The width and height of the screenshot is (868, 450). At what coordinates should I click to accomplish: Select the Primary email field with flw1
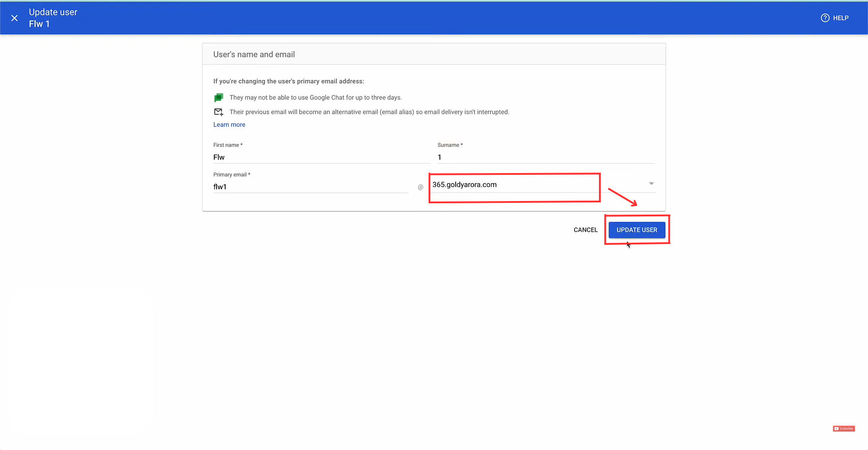[x=310, y=187]
